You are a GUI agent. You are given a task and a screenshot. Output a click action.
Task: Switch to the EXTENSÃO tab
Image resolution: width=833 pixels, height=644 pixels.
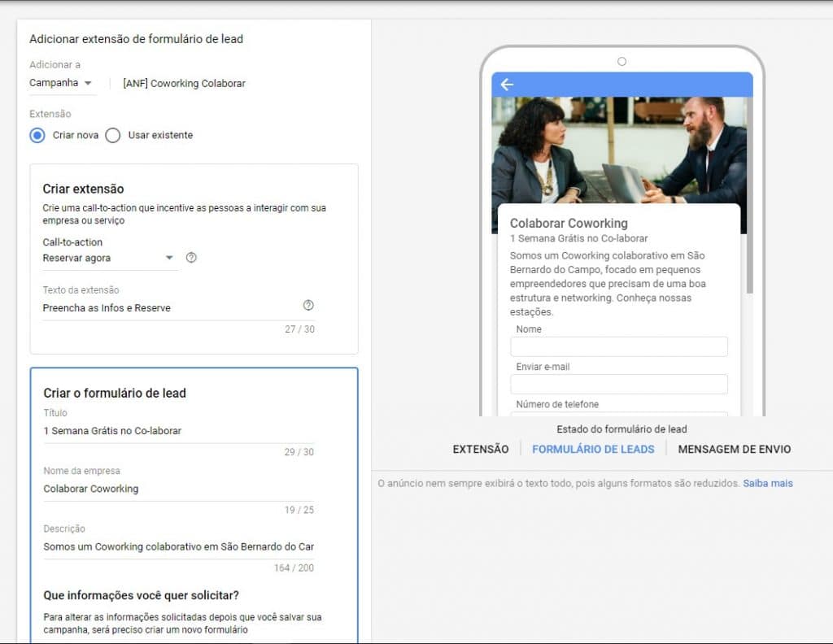[480, 448]
